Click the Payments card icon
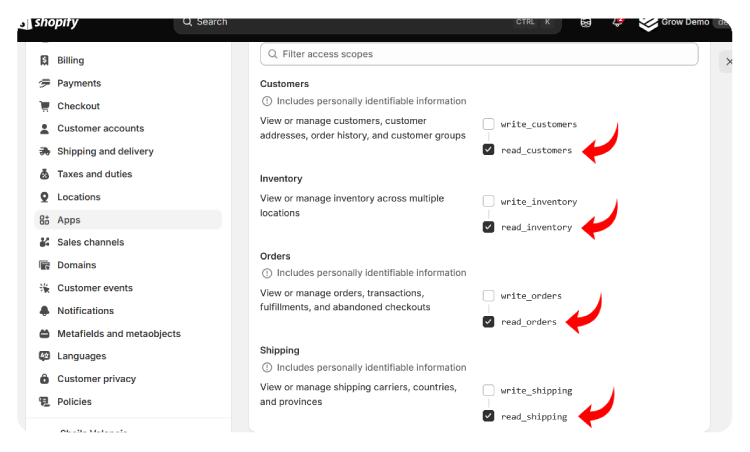 click(x=44, y=83)
